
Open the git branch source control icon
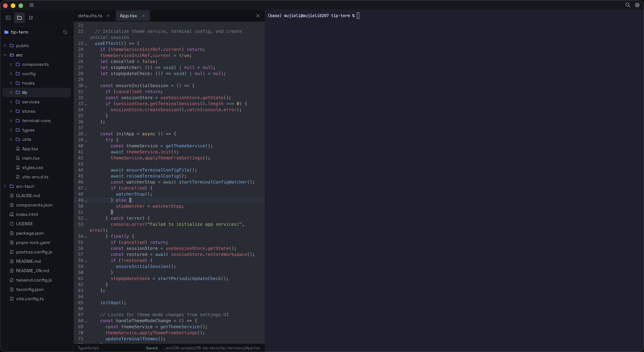pos(31,18)
